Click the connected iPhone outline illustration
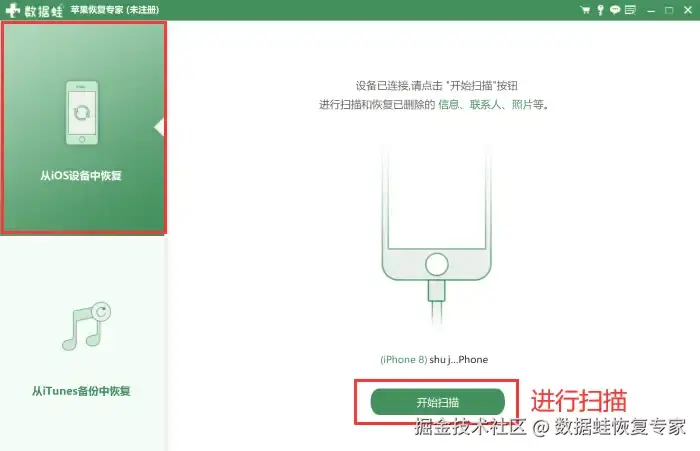The image size is (700, 451). [x=437, y=212]
